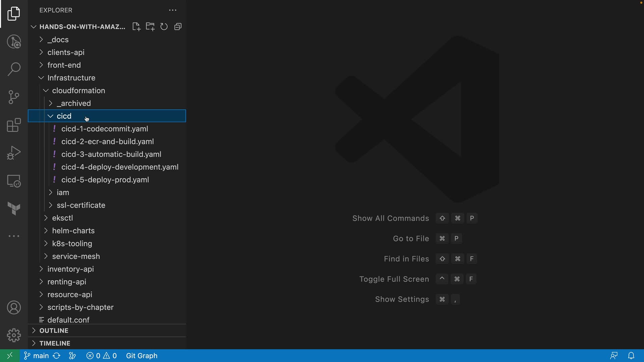Screen dimensions: 644x362
Task: Open the Search view in activity bar
Action: point(14,69)
